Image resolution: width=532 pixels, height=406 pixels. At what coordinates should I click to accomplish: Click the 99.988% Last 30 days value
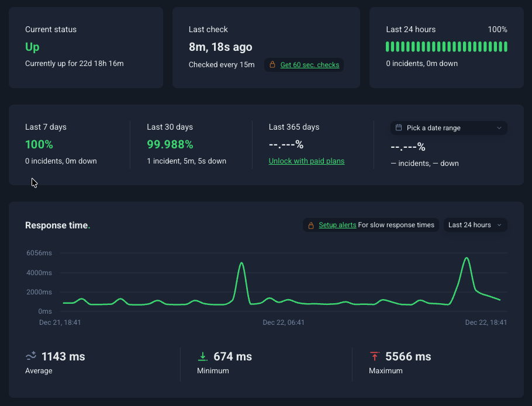click(x=170, y=144)
